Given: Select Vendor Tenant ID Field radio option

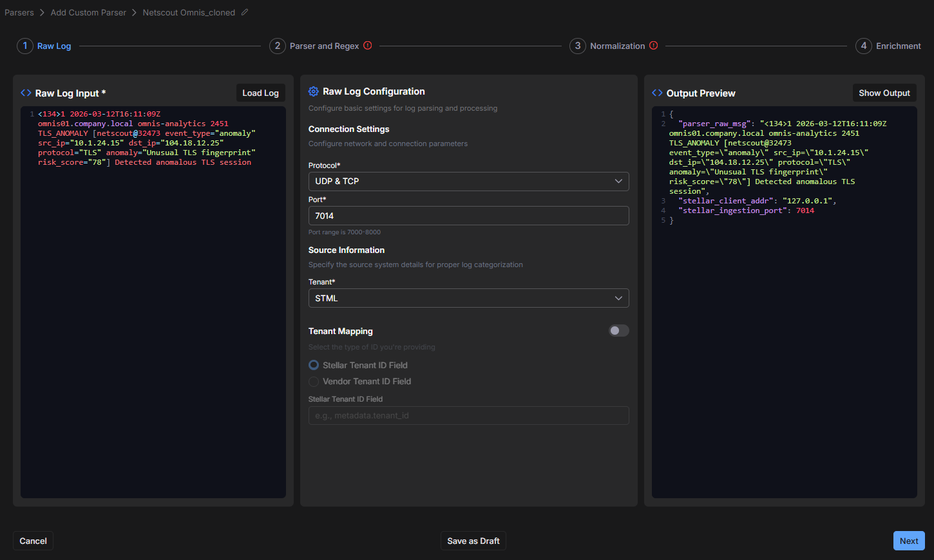Looking at the screenshot, I should coord(314,382).
